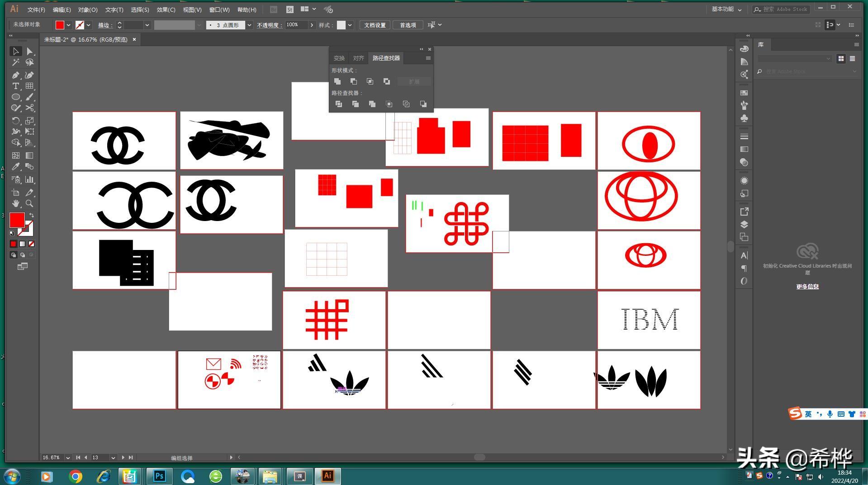
Task: Select the Ellipse tool
Action: coord(15,97)
